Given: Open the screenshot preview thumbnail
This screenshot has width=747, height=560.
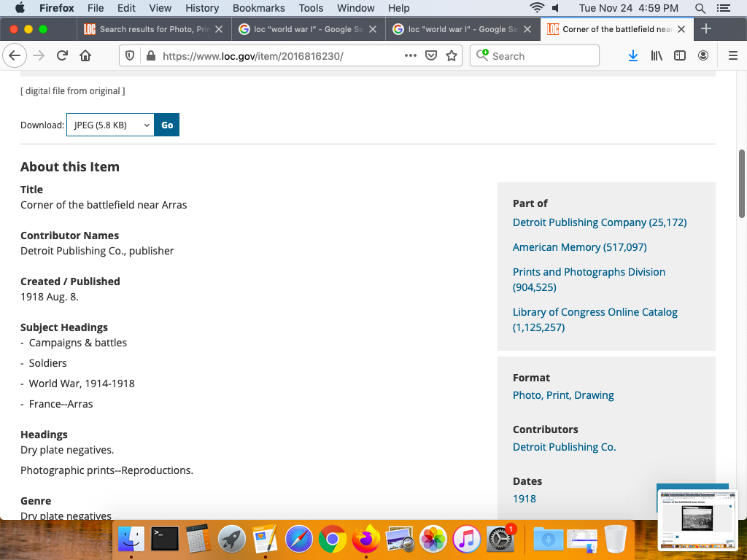Looking at the screenshot, I should 697,519.
